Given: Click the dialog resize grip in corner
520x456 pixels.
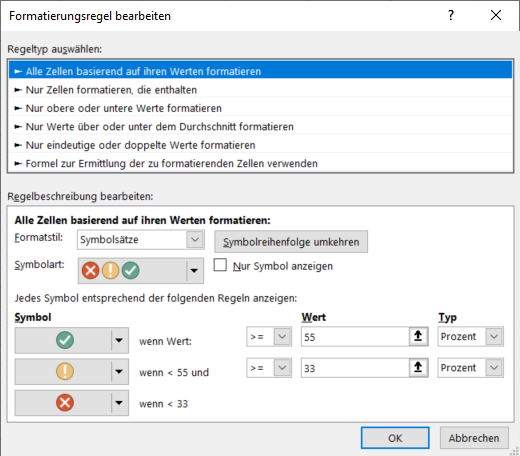Looking at the screenshot, I should [514, 451].
